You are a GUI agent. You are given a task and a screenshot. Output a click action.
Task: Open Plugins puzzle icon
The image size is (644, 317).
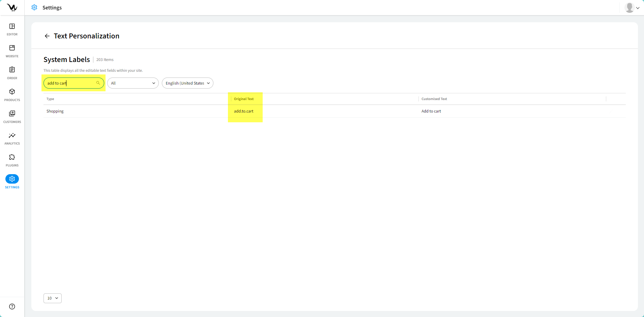coord(12,157)
